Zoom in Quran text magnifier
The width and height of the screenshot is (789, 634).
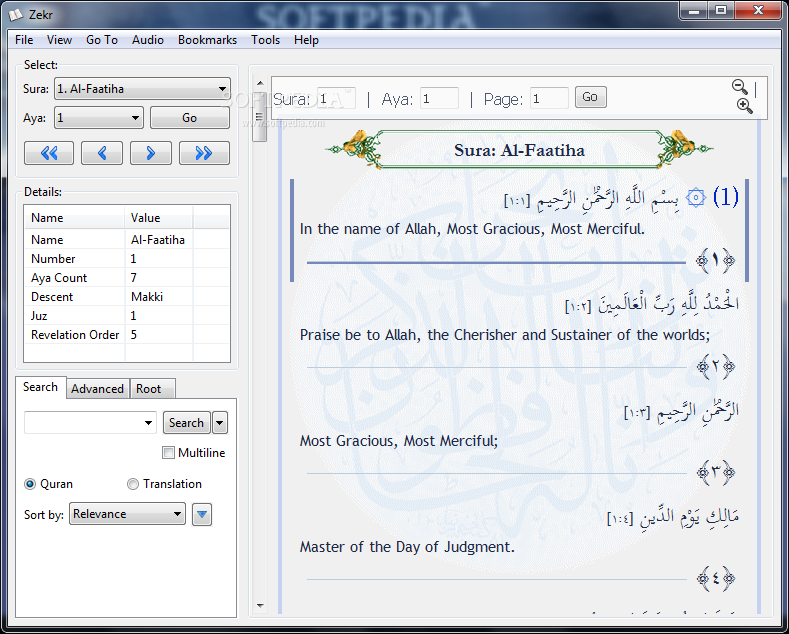(x=744, y=106)
